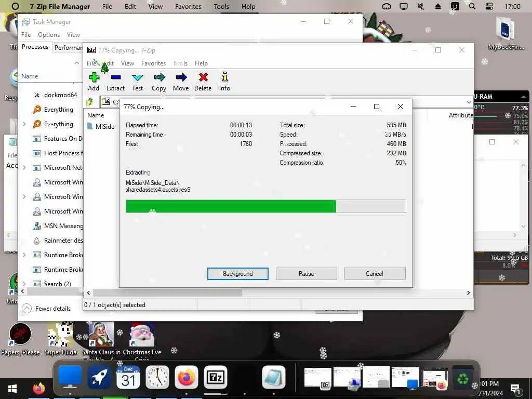Open the MyDockFinder desktop icon
The width and height of the screenshot is (532, 399).
point(506,34)
